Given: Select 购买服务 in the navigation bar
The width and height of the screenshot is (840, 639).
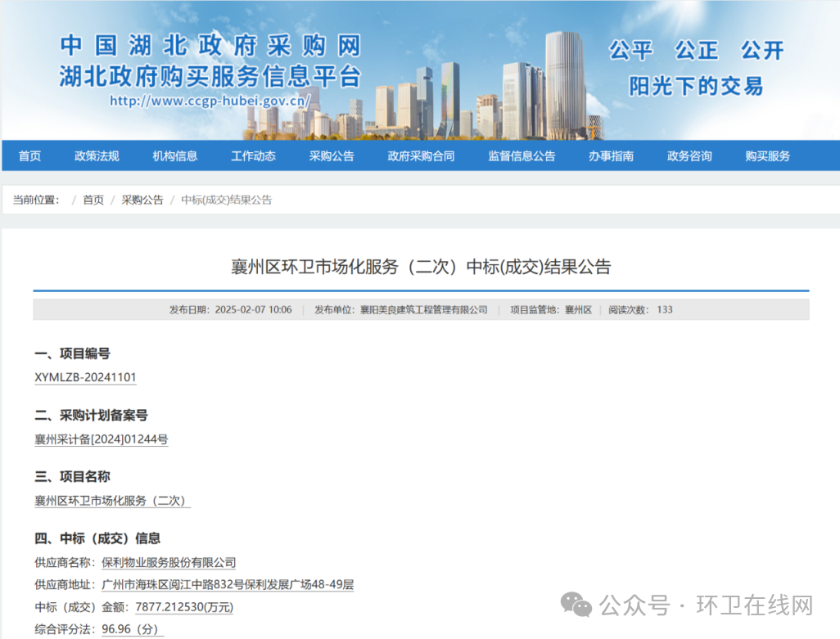Looking at the screenshot, I should coord(767,155).
